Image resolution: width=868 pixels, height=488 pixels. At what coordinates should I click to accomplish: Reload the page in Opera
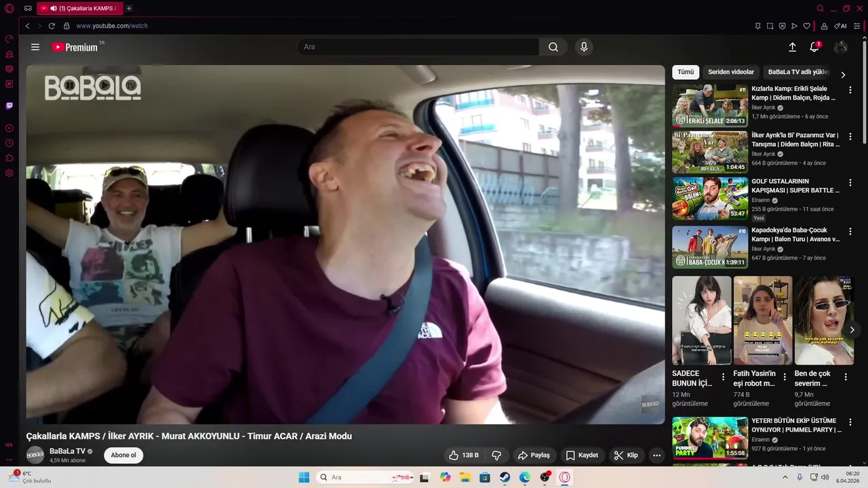pyautogui.click(x=52, y=26)
